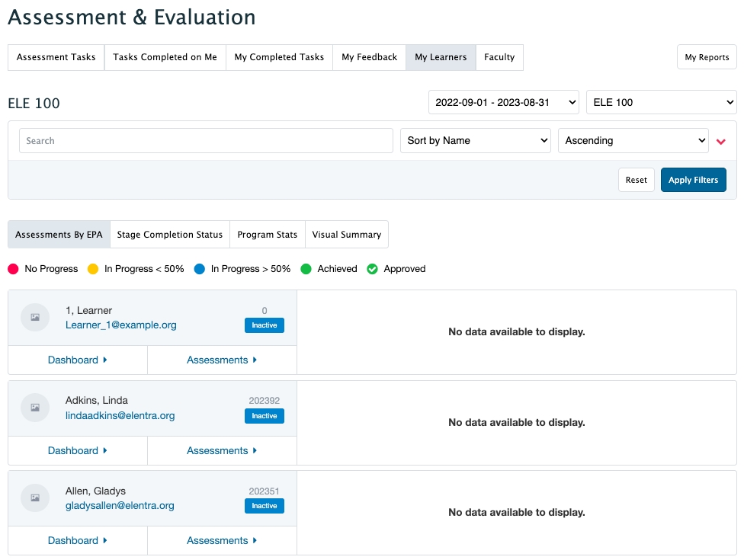Open the Sort by Name dropdown
744x560 pixels.
point(476,140)
